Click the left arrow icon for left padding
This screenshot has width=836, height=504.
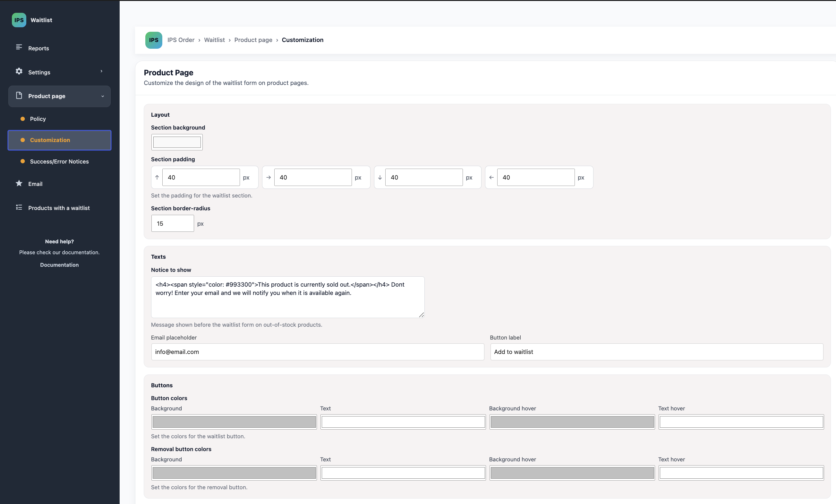pos(491,177)
